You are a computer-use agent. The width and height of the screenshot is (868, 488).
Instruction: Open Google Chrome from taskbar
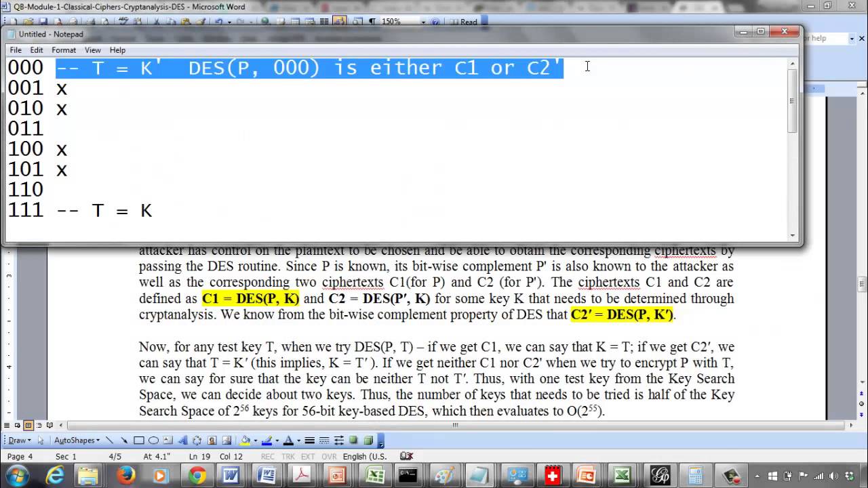click(x=197, y=475)
